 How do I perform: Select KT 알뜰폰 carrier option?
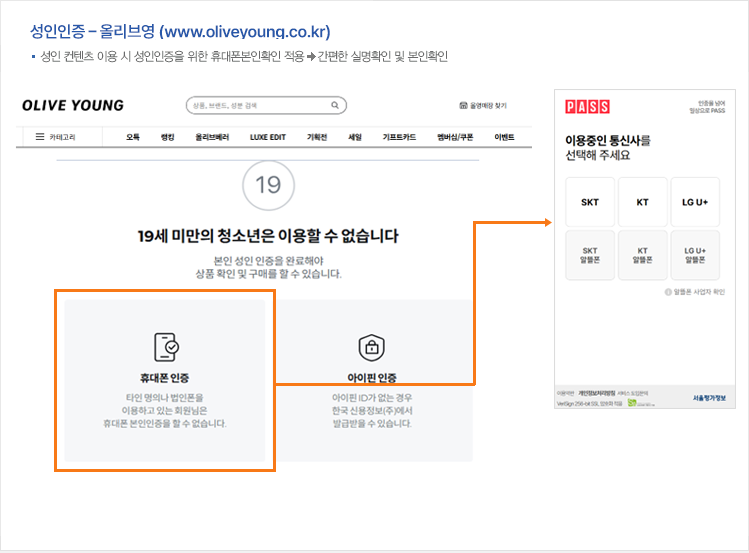coord(642,255)
